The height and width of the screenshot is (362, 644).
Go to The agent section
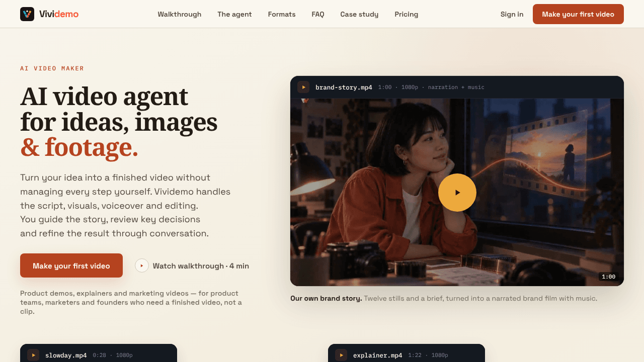[x=234, y=14]
